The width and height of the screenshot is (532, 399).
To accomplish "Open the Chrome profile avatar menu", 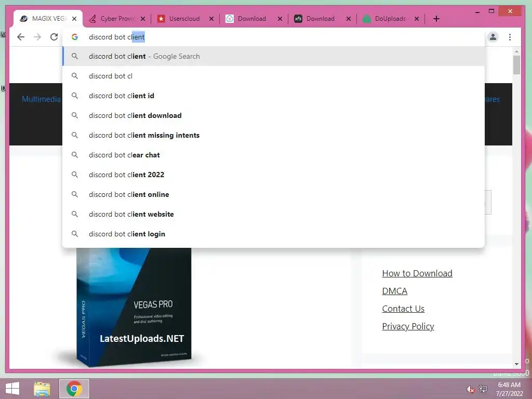I will pyautogui.click(x=493, y=37).
